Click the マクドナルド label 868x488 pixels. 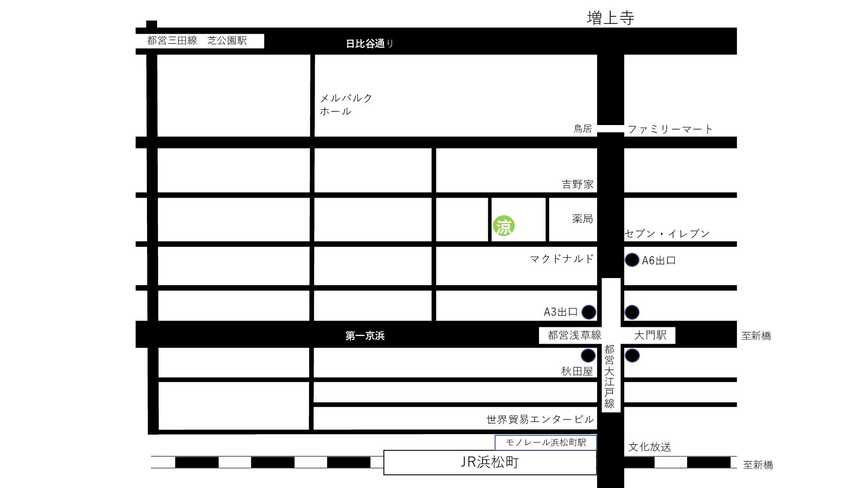tap(561, 259)
